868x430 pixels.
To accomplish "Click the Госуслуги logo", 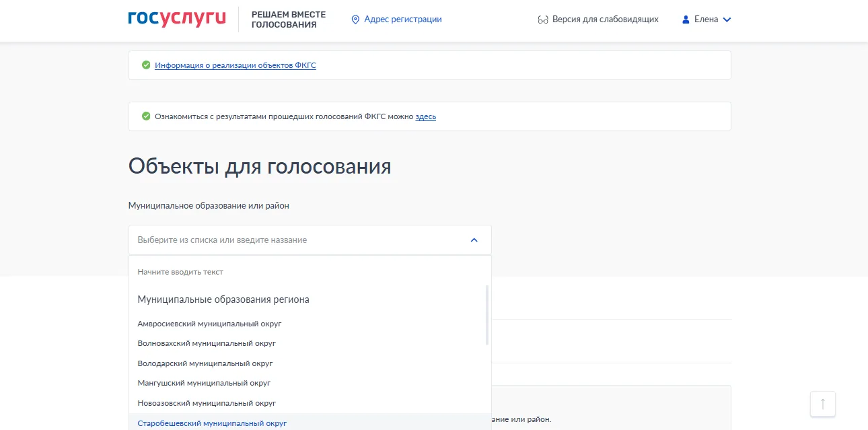I will 176,20.
